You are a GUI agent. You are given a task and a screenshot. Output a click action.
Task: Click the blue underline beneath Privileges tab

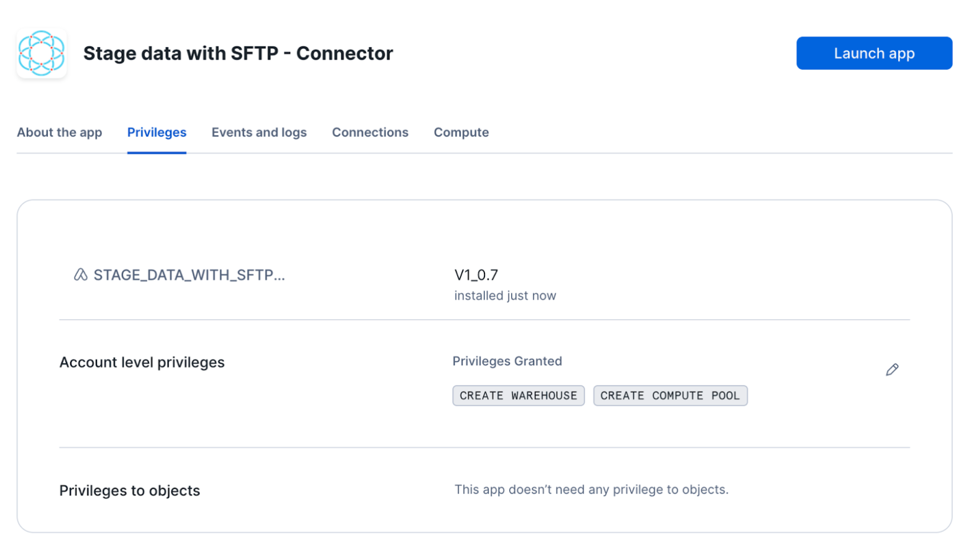pos(157,152)
